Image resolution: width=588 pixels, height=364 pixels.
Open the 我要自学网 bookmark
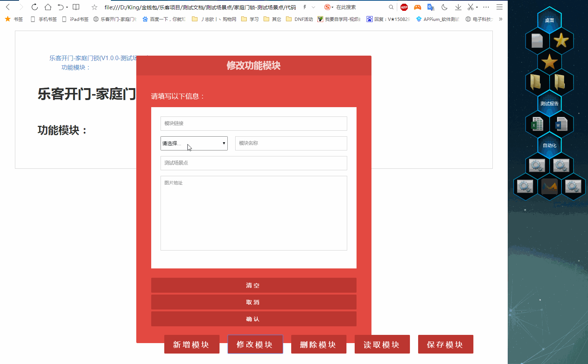(x=339, y=19)
